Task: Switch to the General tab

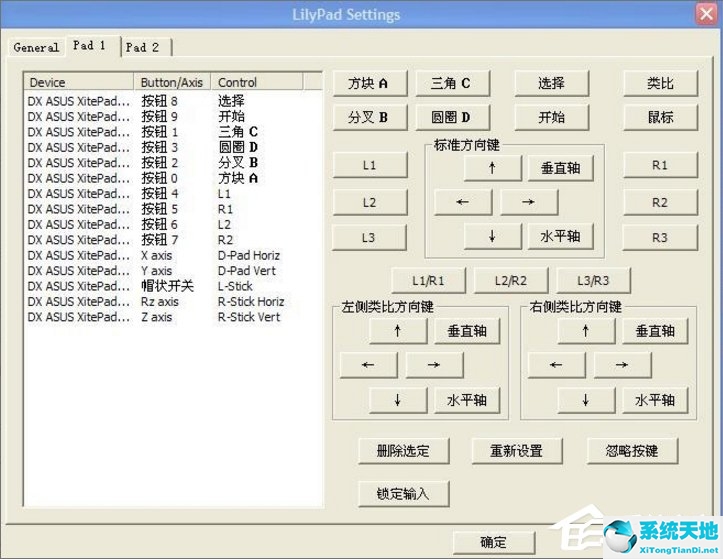Action: pos(36,47)
